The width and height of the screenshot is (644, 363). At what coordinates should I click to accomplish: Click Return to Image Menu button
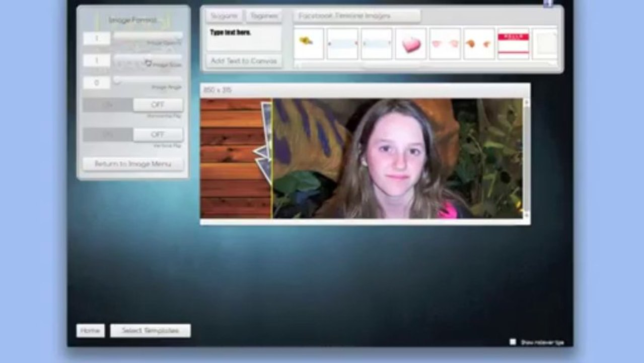point(133,164)
